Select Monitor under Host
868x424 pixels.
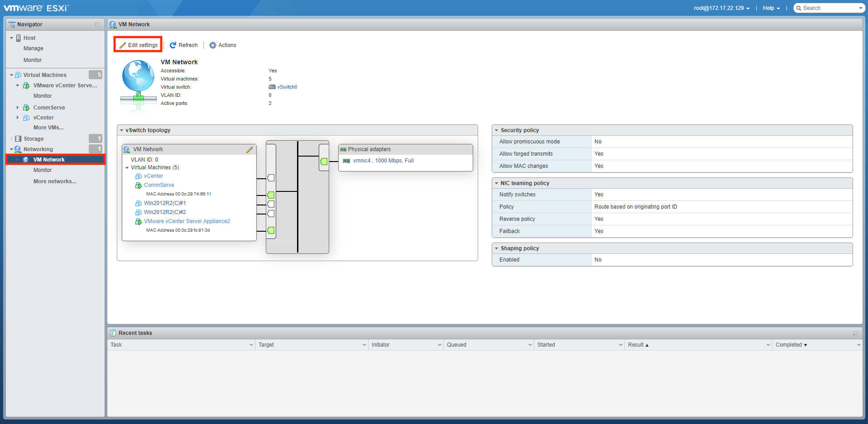pos(33,60)
